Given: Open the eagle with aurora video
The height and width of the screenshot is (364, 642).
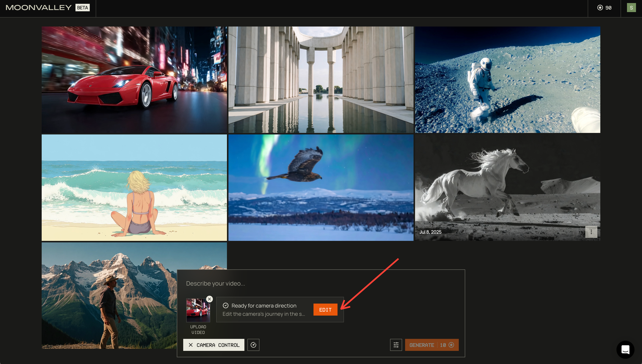Looking at the screenshot, I should pos(321,187).
